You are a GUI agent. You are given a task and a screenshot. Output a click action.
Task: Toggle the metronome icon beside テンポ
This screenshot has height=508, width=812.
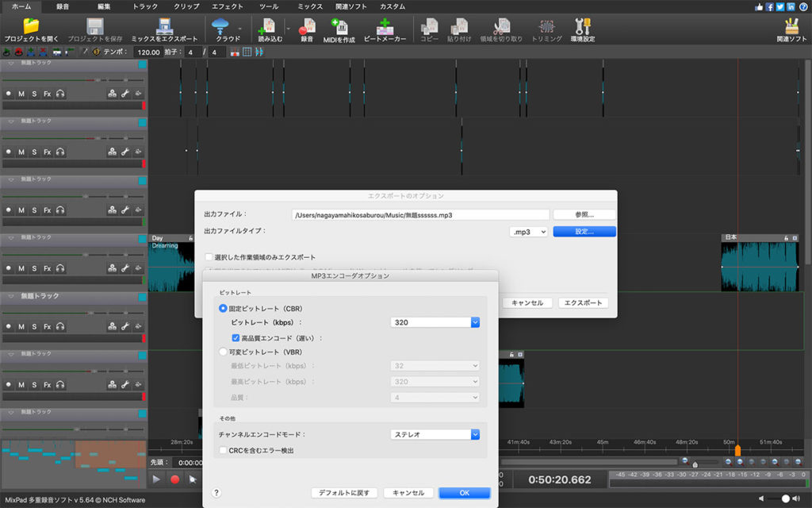coord(96,52)
